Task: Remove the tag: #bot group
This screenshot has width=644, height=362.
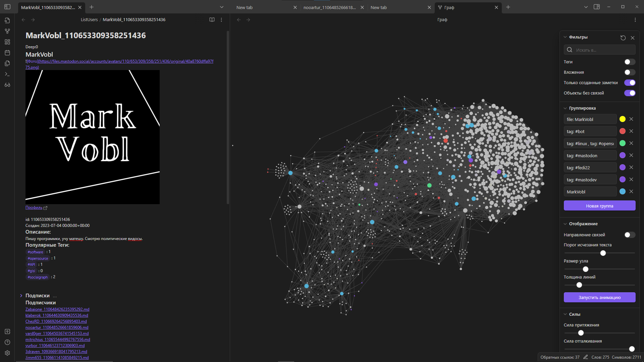Action: pyautogui.click(x=631, y=131)
